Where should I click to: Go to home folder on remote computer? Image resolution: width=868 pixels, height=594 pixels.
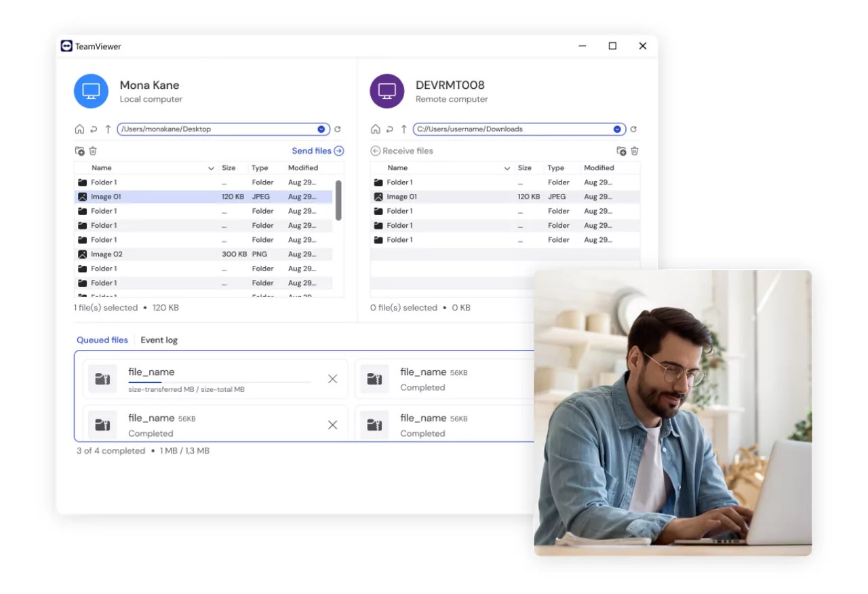click(375, 129)
